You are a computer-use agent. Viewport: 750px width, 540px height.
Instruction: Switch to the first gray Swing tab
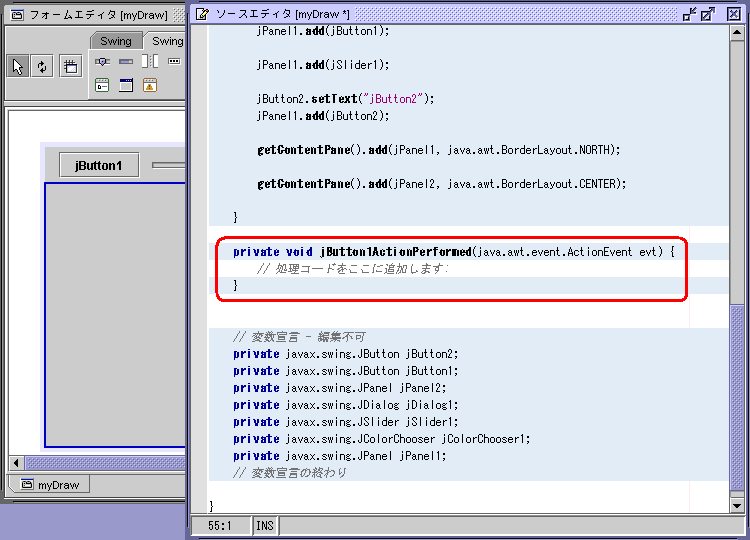[116, 41]
